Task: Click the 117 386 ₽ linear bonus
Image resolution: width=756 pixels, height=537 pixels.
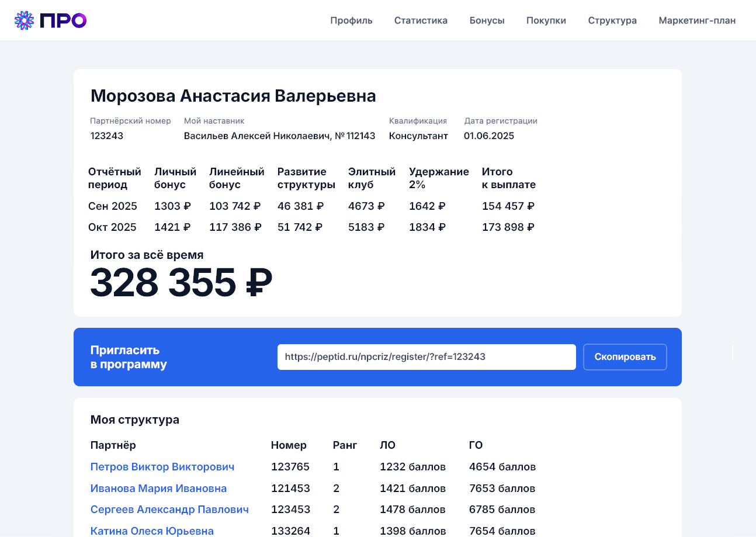Action: click(235, 227)
